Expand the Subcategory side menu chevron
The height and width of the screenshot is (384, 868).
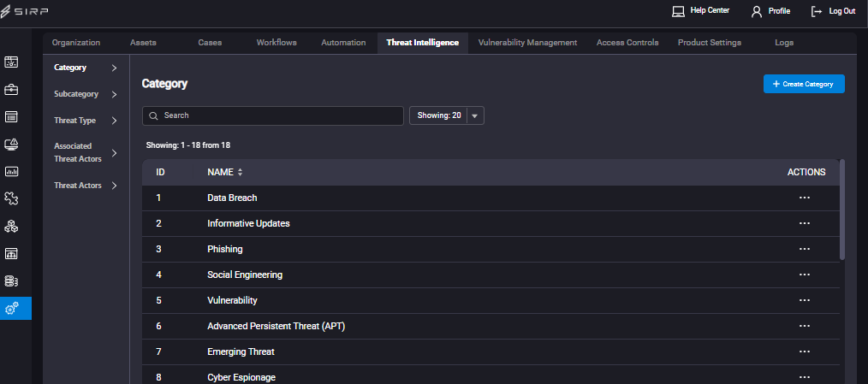click(114, 95)
